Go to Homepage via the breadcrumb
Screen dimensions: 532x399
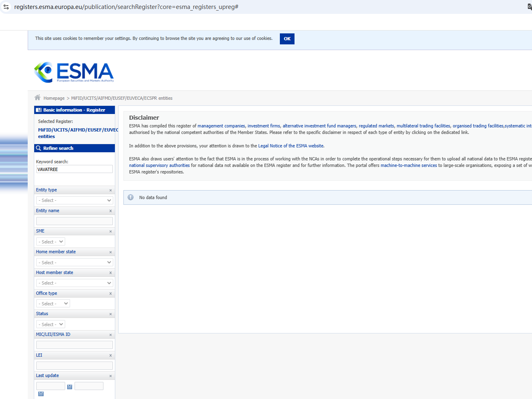coord(54,98)
